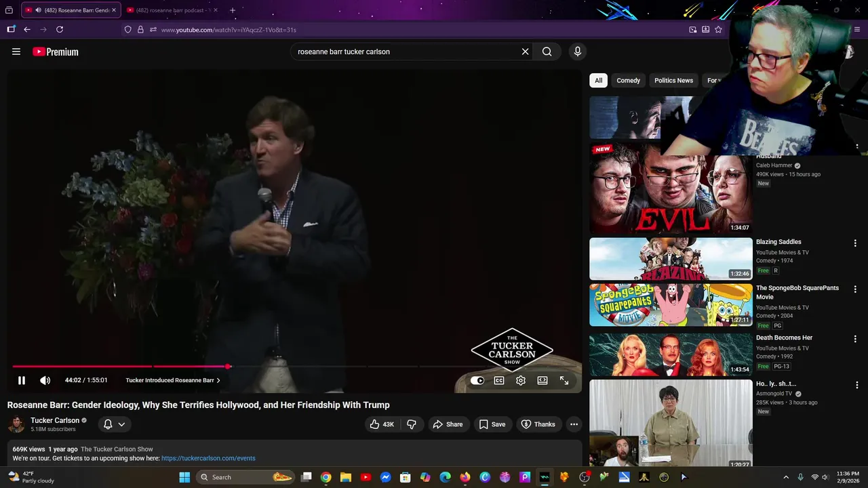Go back in browser history

pos(27,30)
